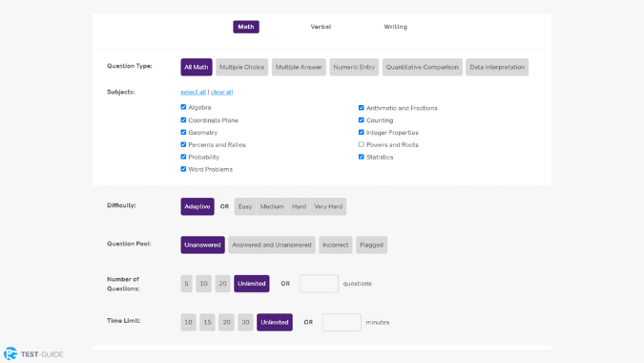This screenshot has width=644, height=363.
Task: Choose Multiple Answer question type
Action: pyautogui.click(x=299, y=67)
